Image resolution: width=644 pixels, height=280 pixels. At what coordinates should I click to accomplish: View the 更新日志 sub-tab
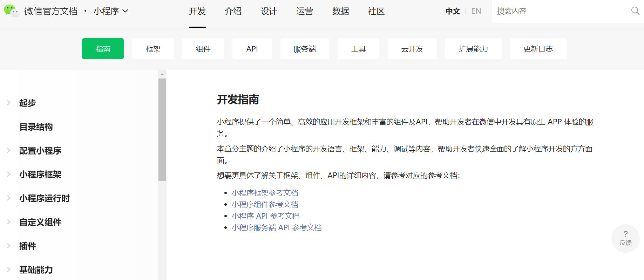pyautogui.click(x=538, y=49)
